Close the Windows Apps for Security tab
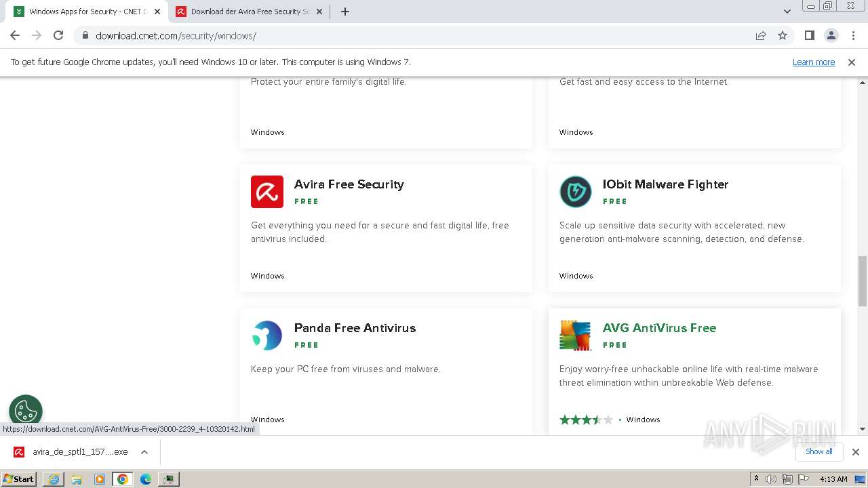868x488 pixels. (x=157, y=12)
